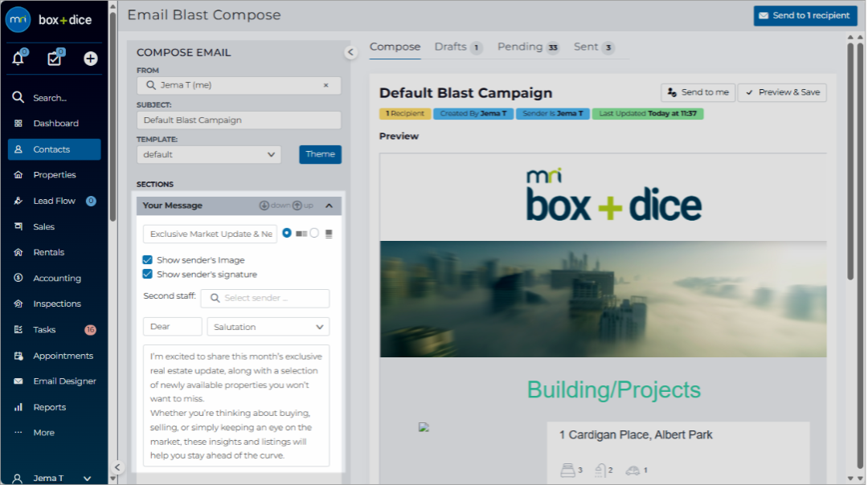Uncheck Show sender's signature
Screen dimensions: 868x485
(x=147, y=274)
